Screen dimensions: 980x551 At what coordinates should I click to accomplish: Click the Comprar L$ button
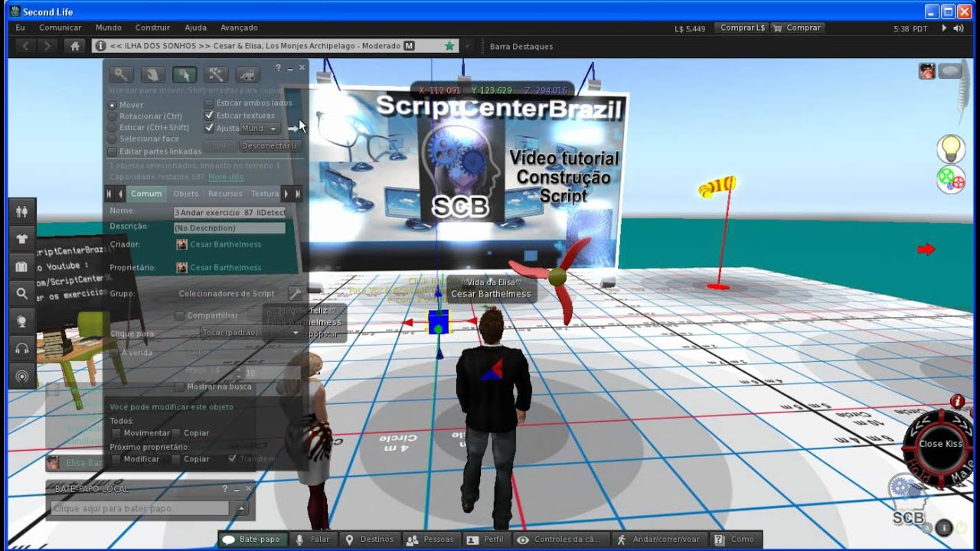pos(743,28)
